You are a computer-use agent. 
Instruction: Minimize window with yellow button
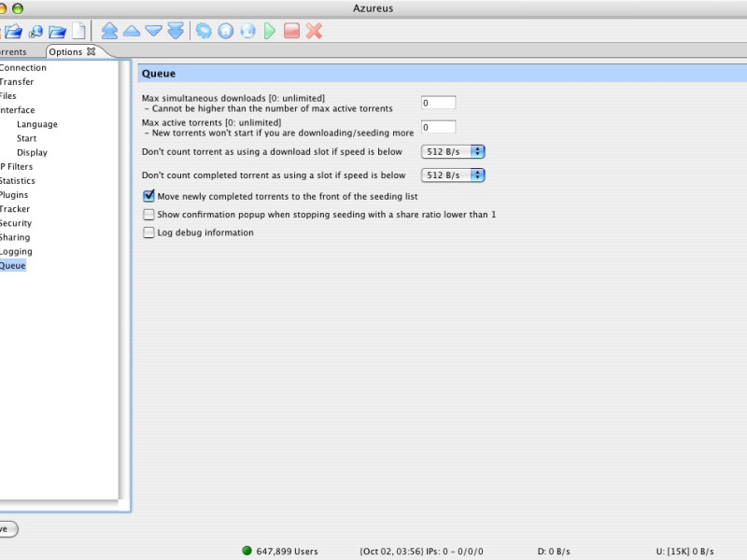click(x=2, y=8)
